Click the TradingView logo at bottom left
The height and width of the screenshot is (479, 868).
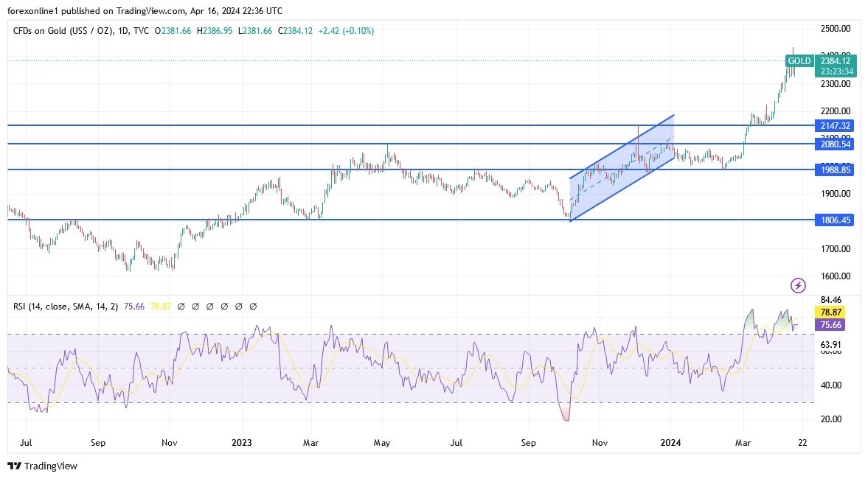click(x=14, y=466)
